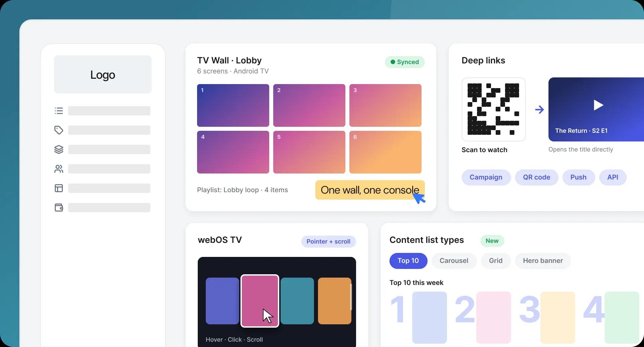
Task: Select the Top 10 tab
Action: [x=408, y=261]
